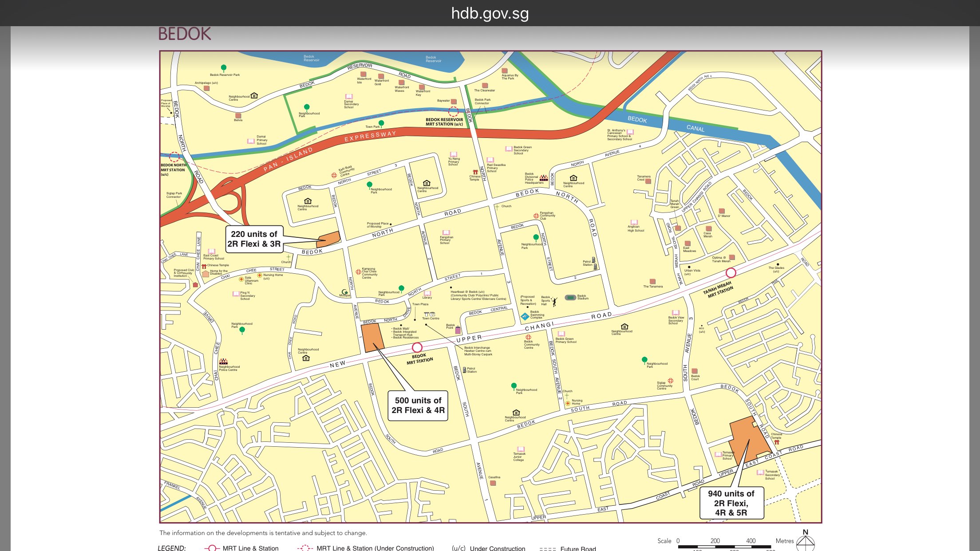980x551 pixels.
Task: Click the Bedok Divisional Police Headquarters icon
Action: 543,178
